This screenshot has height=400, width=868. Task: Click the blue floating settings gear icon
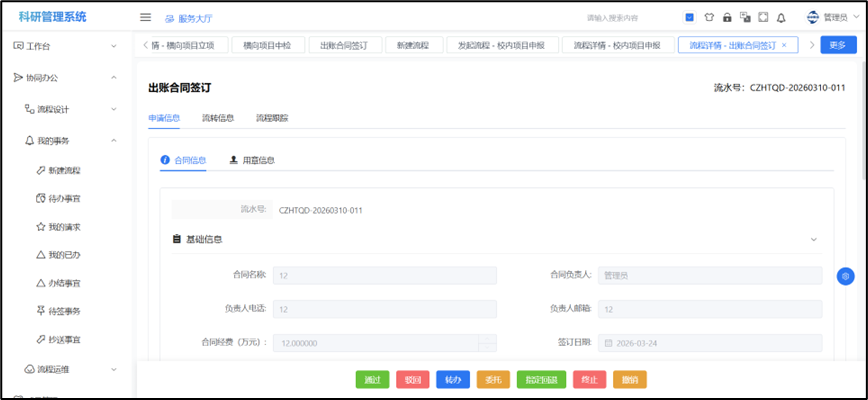coord(845,276)
